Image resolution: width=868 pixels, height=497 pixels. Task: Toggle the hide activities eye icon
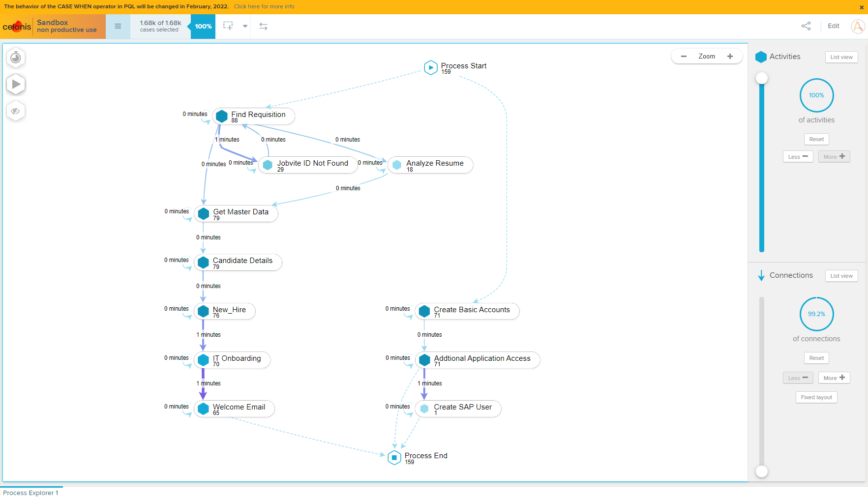[x=16, y=111]
